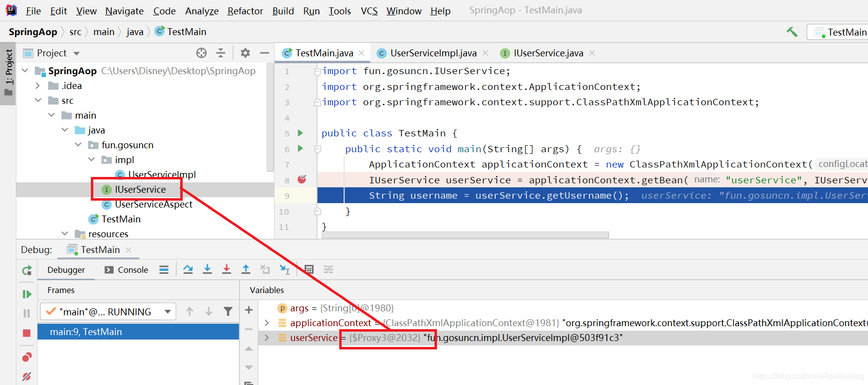Select IUserService in project tree
Image resolution: width=868 pixels, height=385 pixels.
[x=140, y=189]
